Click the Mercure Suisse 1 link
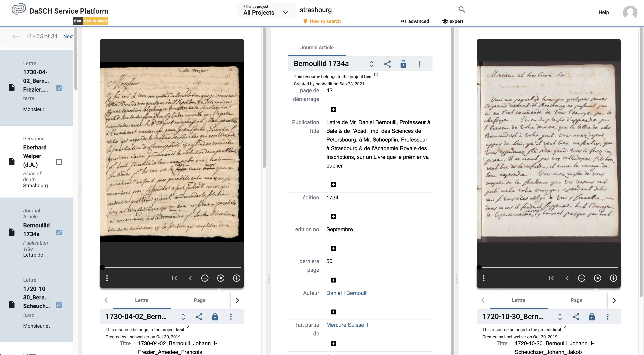644x355 pixels. click(347, 325)
